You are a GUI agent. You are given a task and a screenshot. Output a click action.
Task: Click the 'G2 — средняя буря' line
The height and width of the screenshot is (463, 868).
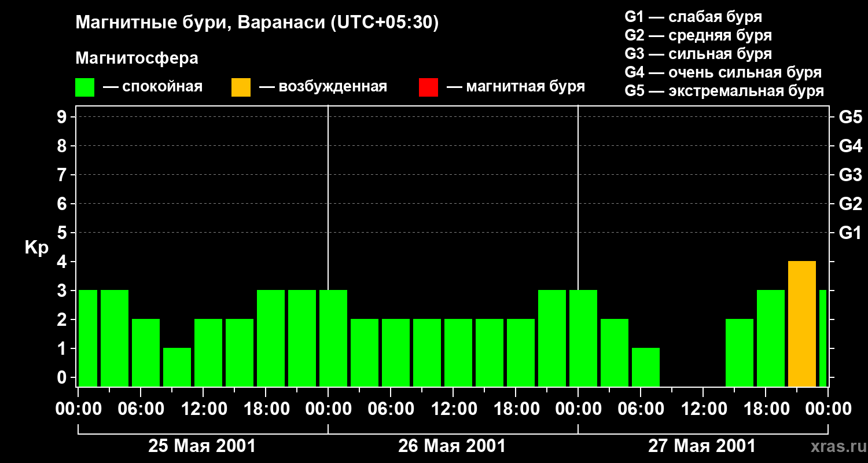[698, 35]
